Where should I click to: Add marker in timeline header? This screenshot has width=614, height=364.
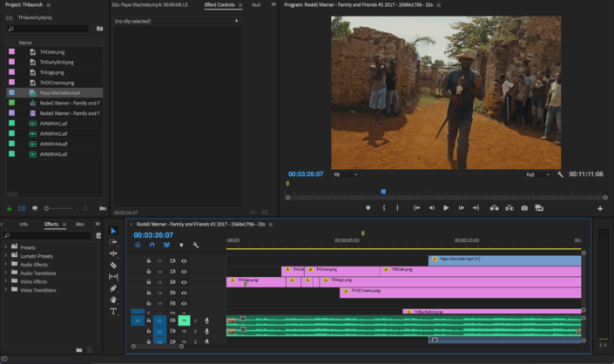click(181, 246)
